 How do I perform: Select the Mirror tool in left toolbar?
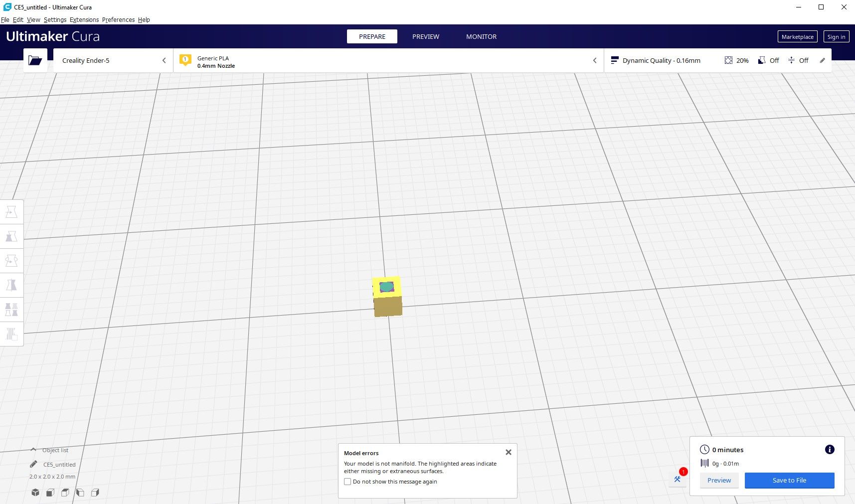(11, 285)
